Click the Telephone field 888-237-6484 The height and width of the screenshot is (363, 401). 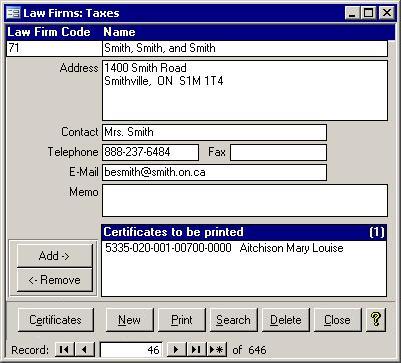click(x=150, y=152)
